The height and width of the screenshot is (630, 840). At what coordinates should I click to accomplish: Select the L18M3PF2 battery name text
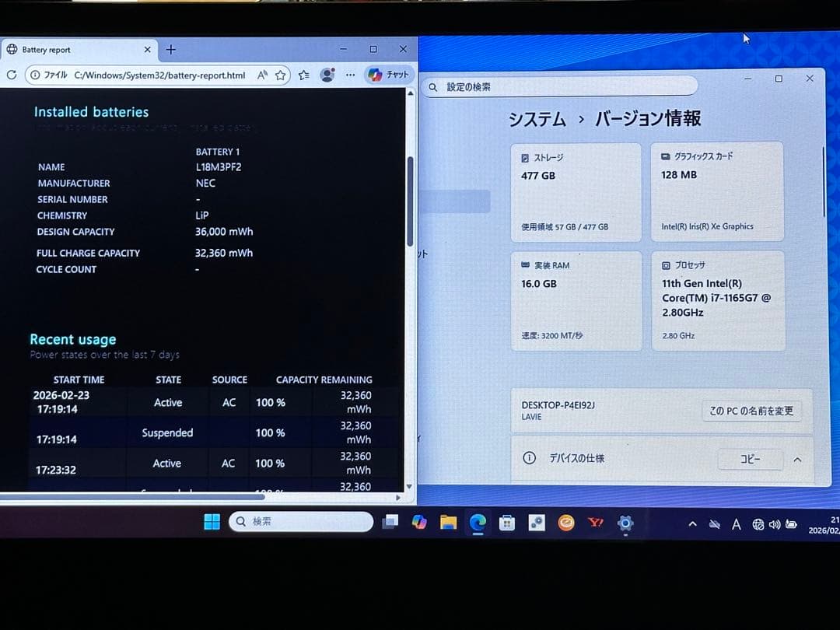[219, 167]
